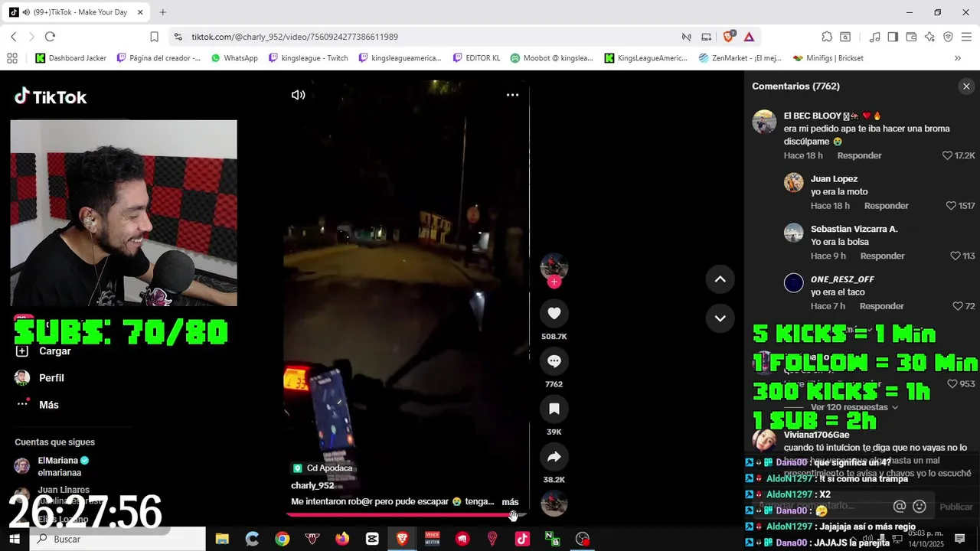The width and height of the screenshot is (980, 551).
Task: Mention a user with @ icon
Action: tap(900, 507)
